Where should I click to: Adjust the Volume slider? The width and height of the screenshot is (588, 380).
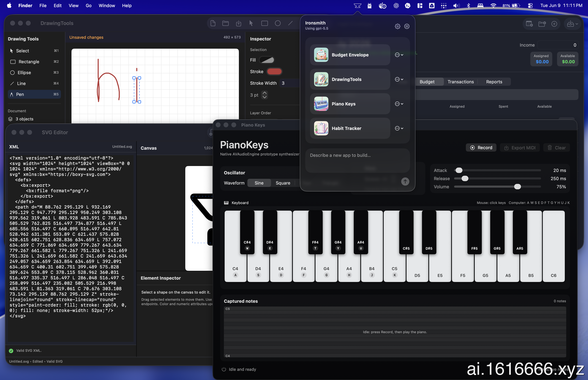click(517, 187)
